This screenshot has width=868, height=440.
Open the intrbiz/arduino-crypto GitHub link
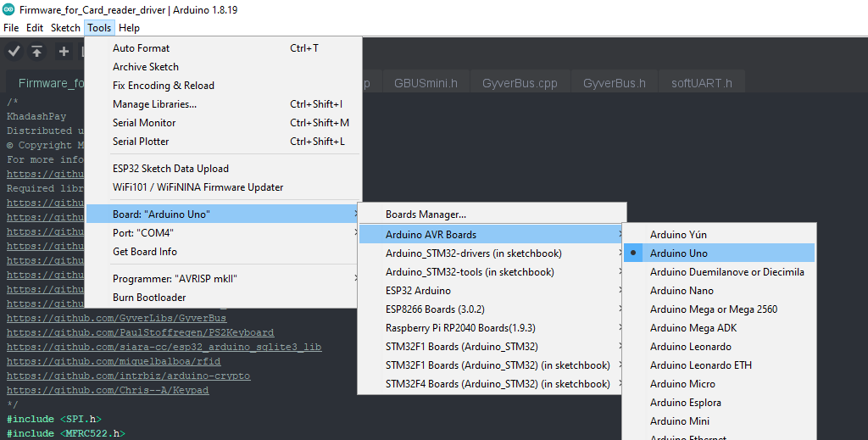(129, 376)
